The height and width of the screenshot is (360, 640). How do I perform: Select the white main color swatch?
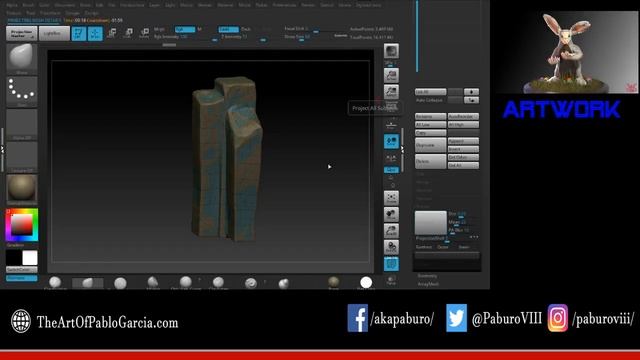click(x=30, y=258)
